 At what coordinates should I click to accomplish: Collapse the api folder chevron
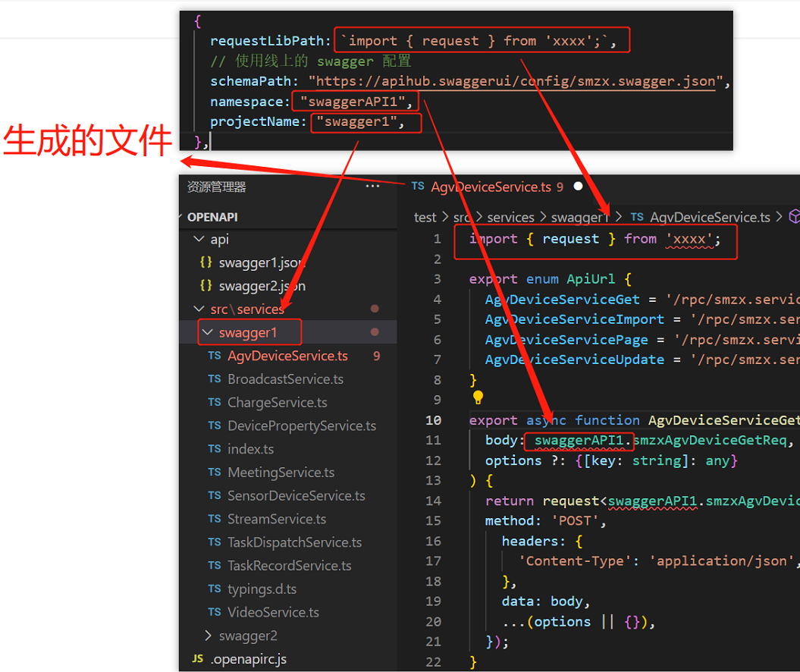click(x=199, y=239)
